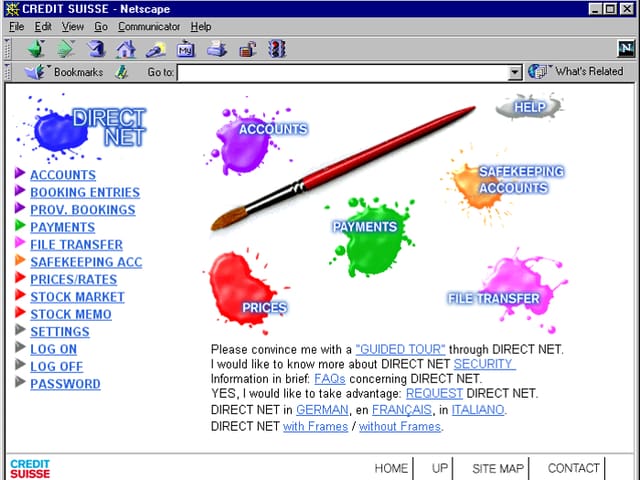Switch to FRANÇAIS language link
640x480 pixels.
pyautogui.click(x=402, y=409)
